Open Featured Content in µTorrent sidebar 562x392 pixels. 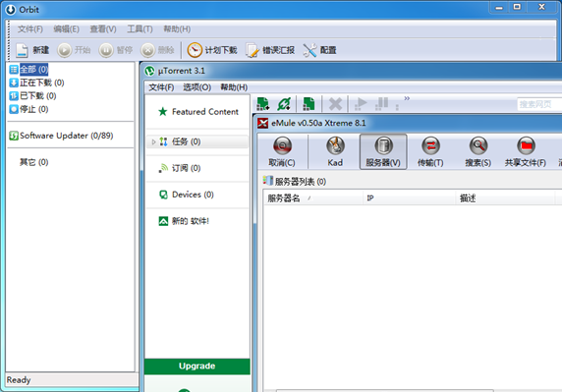[x=205, y=112]
